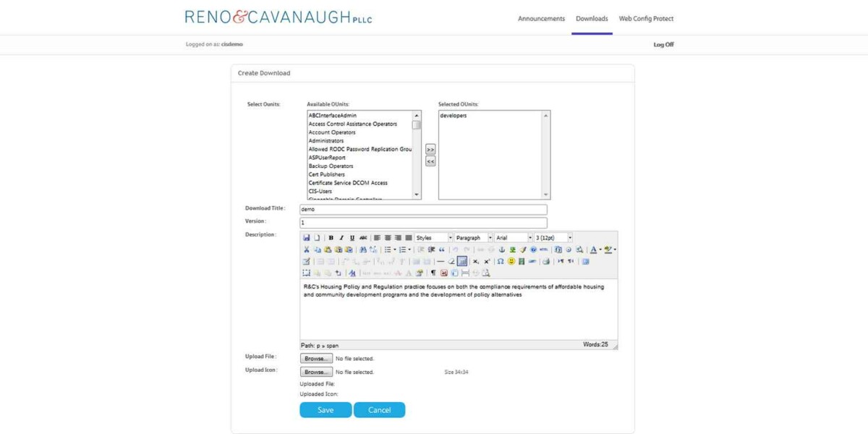868x434 pixels.
Task: Switch to the Announcements tab
Action: (541, 18)
